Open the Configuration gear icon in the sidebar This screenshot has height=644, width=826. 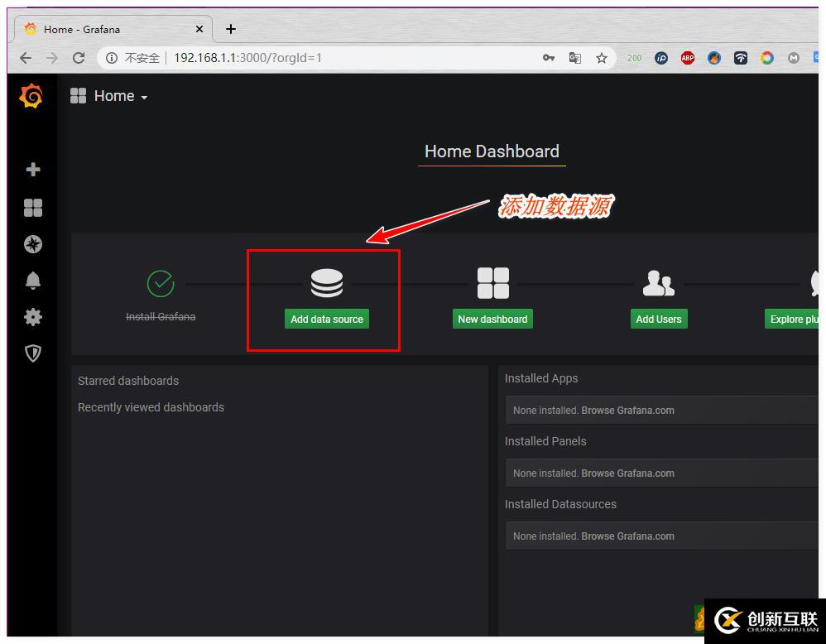pyautogui.click(x=33, y=317)
